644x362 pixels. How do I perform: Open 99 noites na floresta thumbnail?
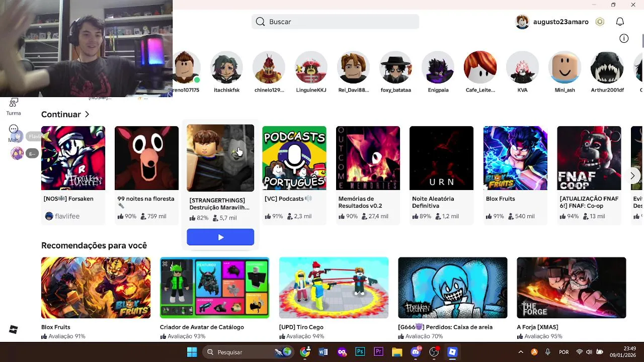146,158
